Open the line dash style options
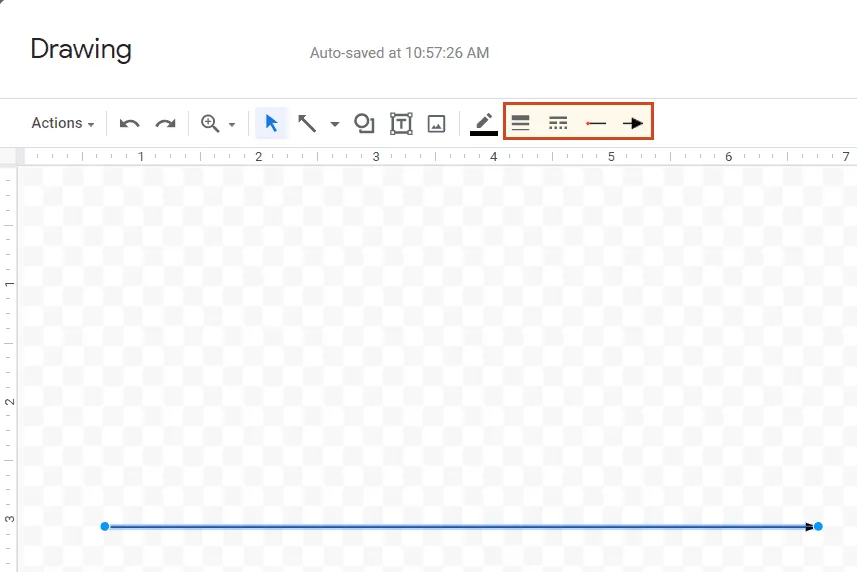The height and width of the screenshot is (572, 857). pyautogui.click(x=558, y=123)
